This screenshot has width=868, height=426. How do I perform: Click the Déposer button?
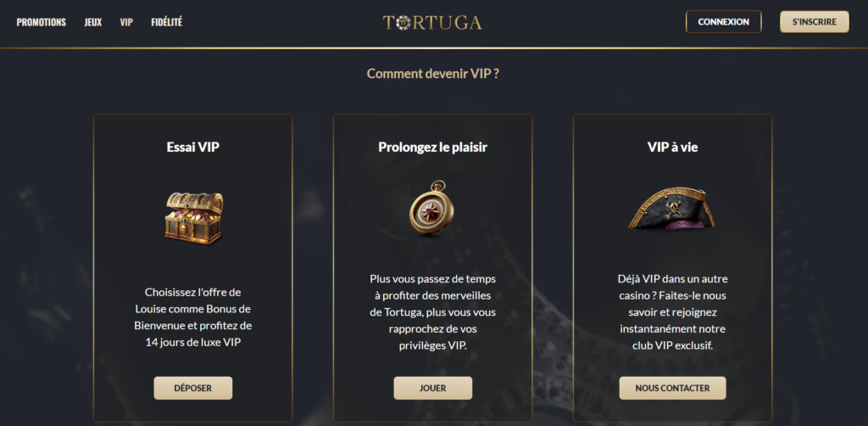pos(193,388)
